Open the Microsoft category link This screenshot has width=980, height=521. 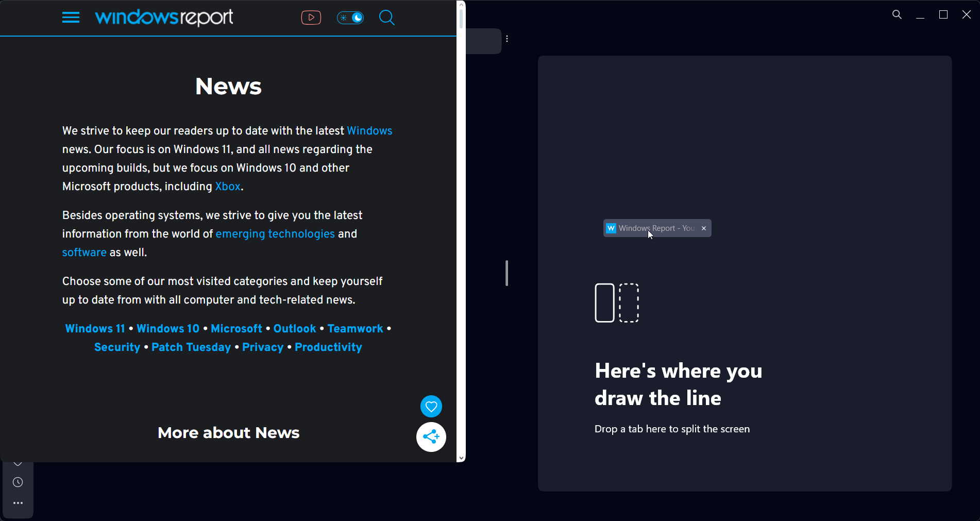click(236, 329)
